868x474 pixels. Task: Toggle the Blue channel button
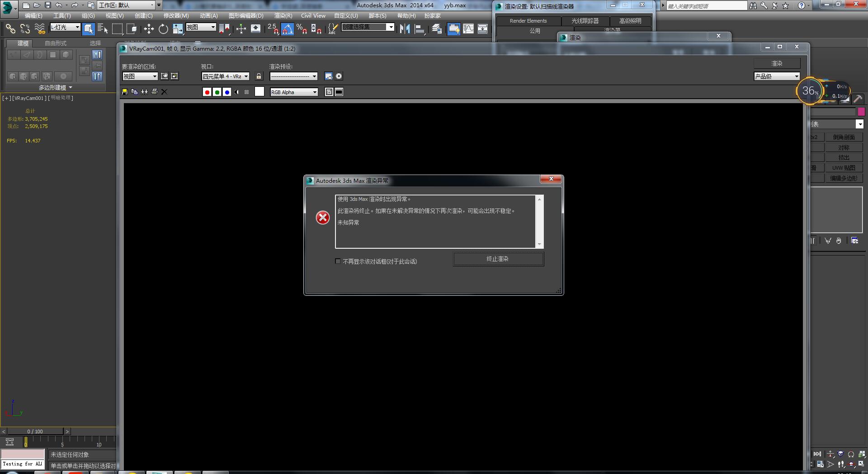tap(227, 92)
